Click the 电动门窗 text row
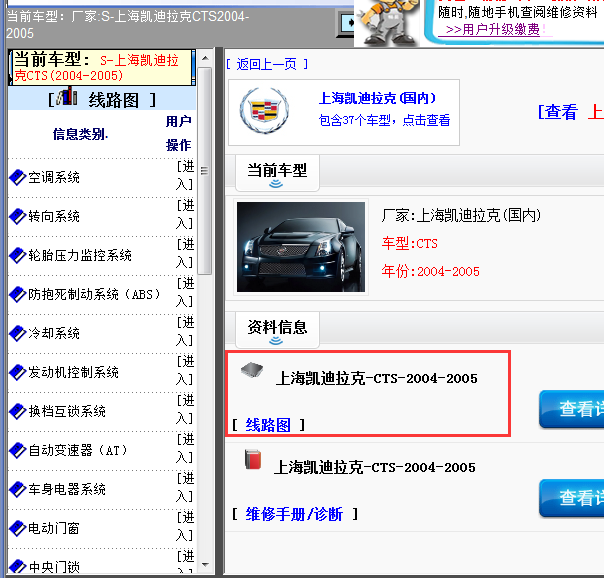604x578 pixels. [54, 528]
